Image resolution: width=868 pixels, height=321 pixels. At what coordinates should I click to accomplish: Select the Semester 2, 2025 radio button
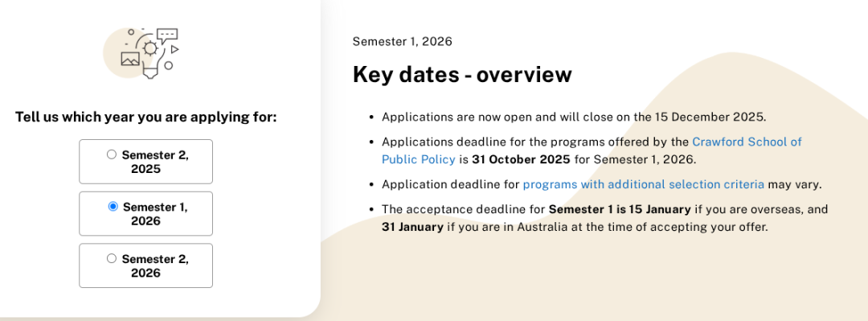pos(111,154)
